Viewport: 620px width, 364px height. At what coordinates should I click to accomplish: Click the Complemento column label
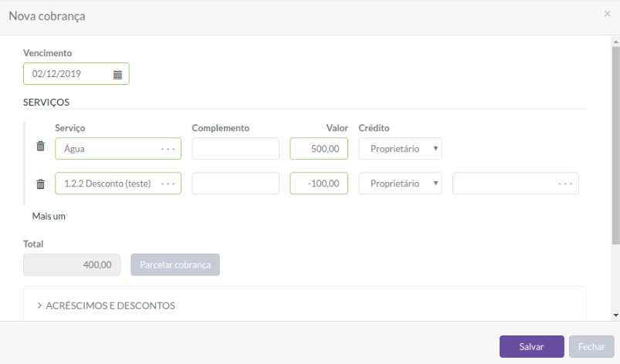pyautogui.click(x=221, y=128)
